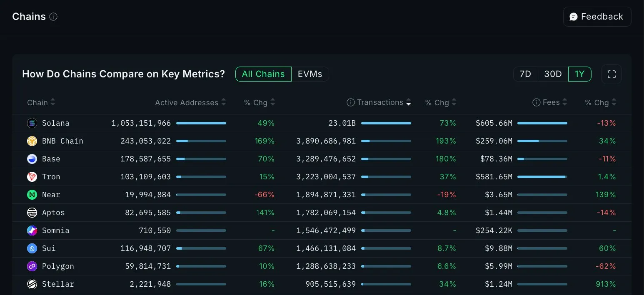Select the 30D time range
Viewport: 644px width, 295px height.
tap(553, 74)
